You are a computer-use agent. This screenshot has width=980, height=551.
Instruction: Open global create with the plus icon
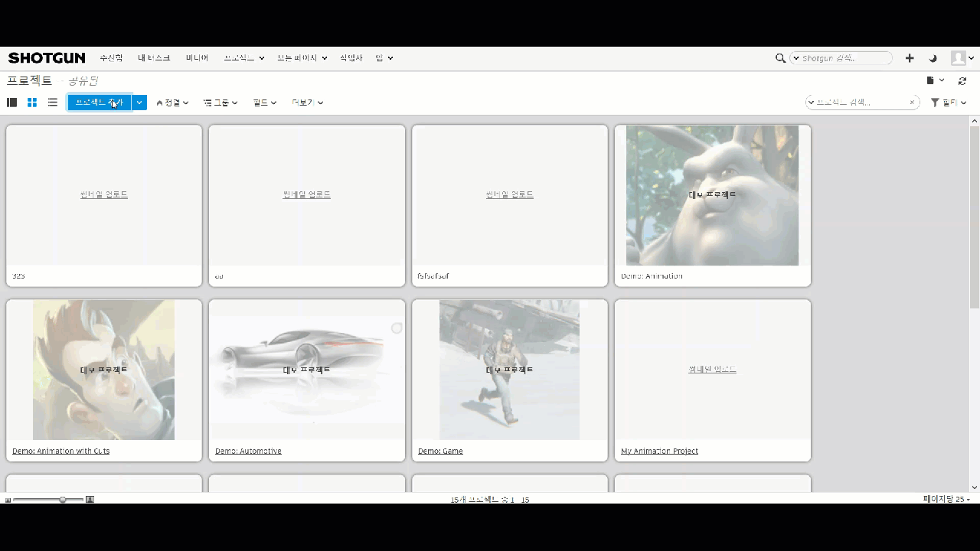(x=909, y=57)
